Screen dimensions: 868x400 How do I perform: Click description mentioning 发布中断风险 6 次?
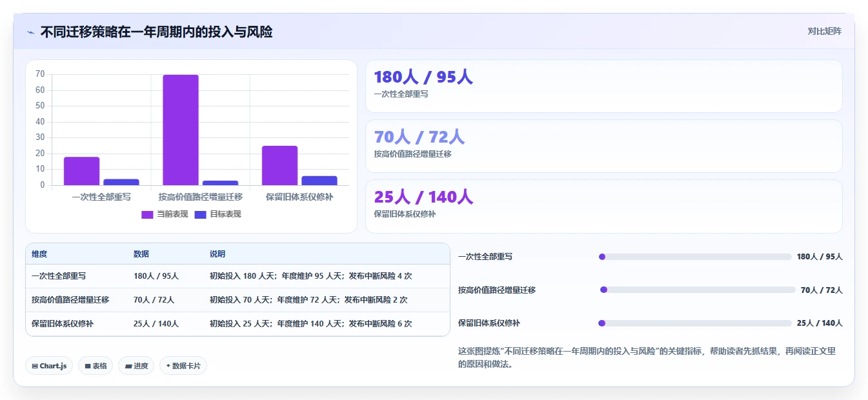tap(310, 324)
